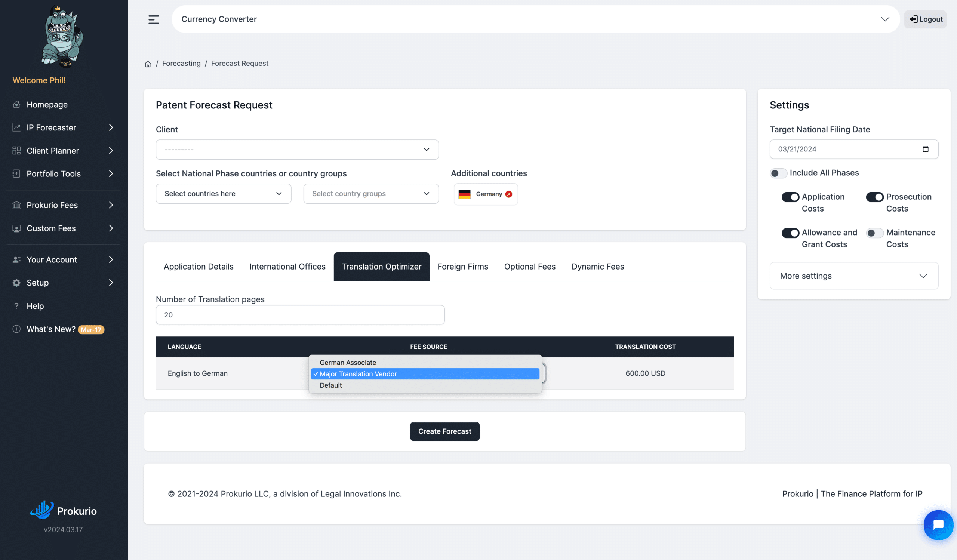The image size is (957, 560).
Task: Click the What's New info icon
Action: coord(16,329)
